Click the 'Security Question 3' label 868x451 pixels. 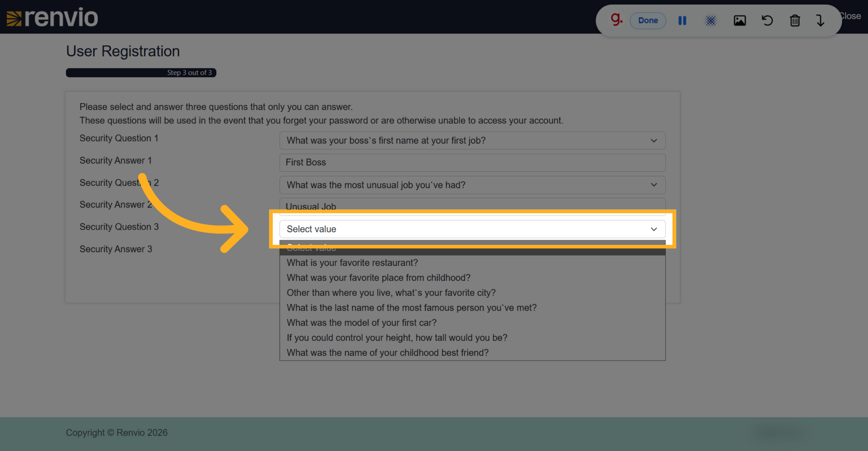click(119, 227)
